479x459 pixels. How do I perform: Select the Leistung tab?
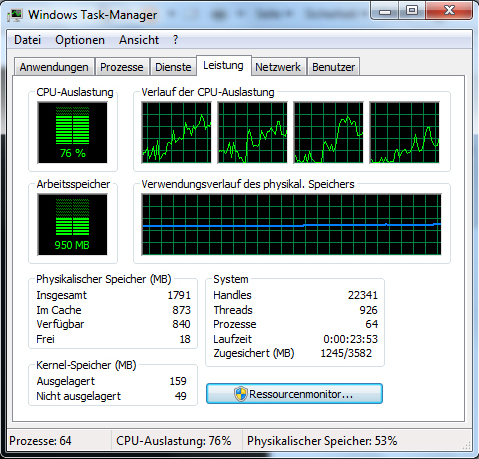(223, 65)
